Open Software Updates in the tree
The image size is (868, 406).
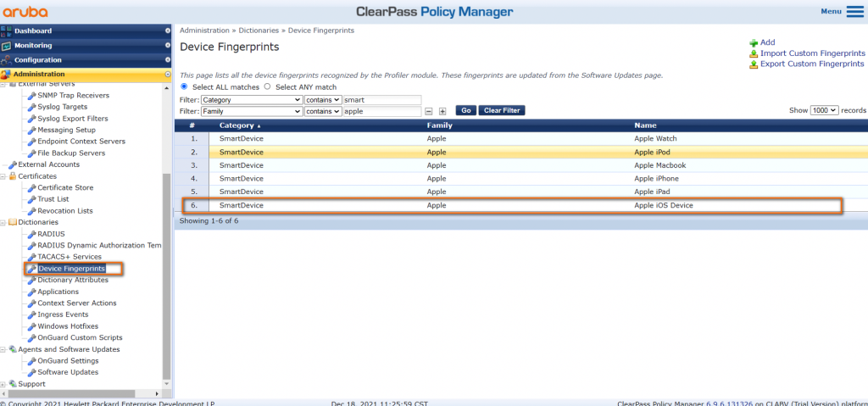coord(68,372)
